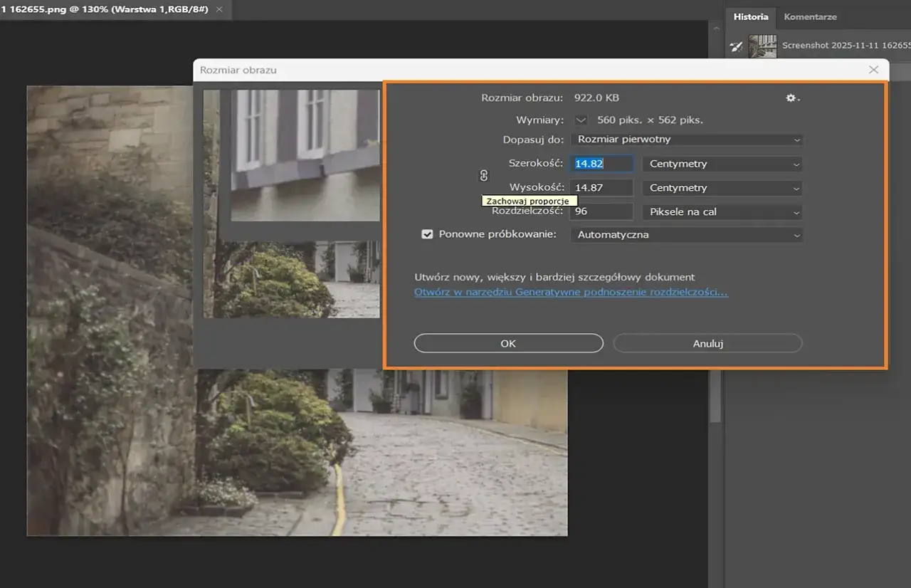Screen dimensions: 911x588
Task: Open the Piksele na cal resolution units dropdown
Action: click(x=721, y=211)
